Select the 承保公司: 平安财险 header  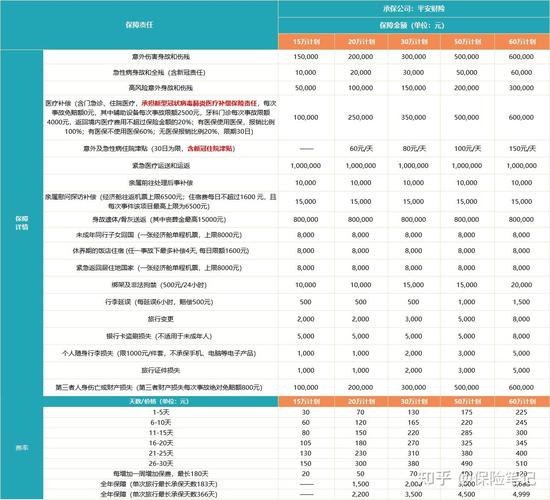tap(414, 9)
